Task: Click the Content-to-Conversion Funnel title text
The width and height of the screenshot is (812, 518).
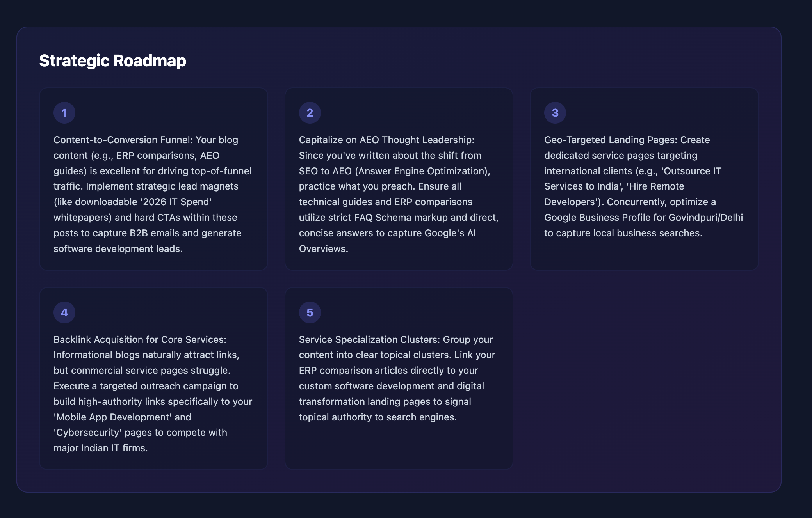Action: (123, 140)
